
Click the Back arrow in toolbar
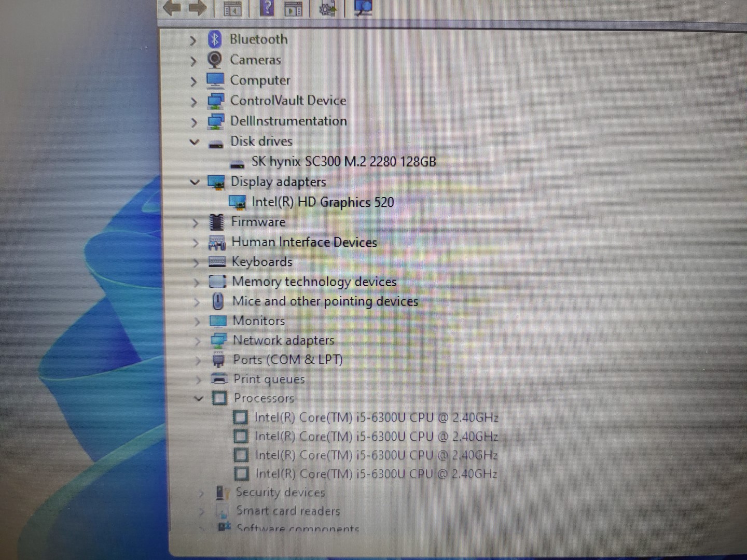(172, 8)
